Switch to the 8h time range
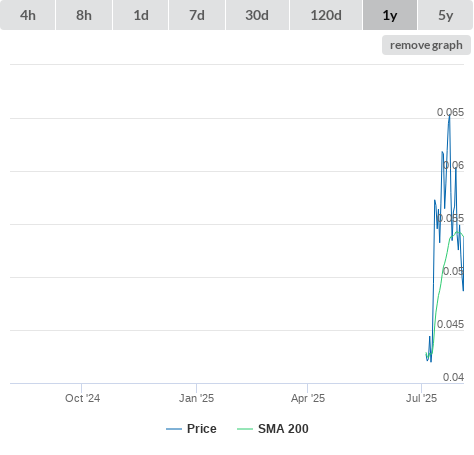This screenshot has width=474, height=455. [x=84, y=15]
